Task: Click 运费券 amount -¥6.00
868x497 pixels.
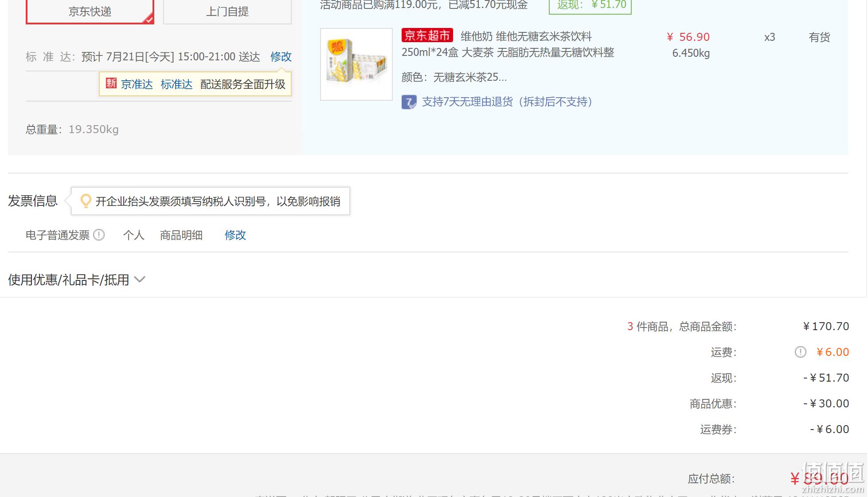Action: pos(830,430)
